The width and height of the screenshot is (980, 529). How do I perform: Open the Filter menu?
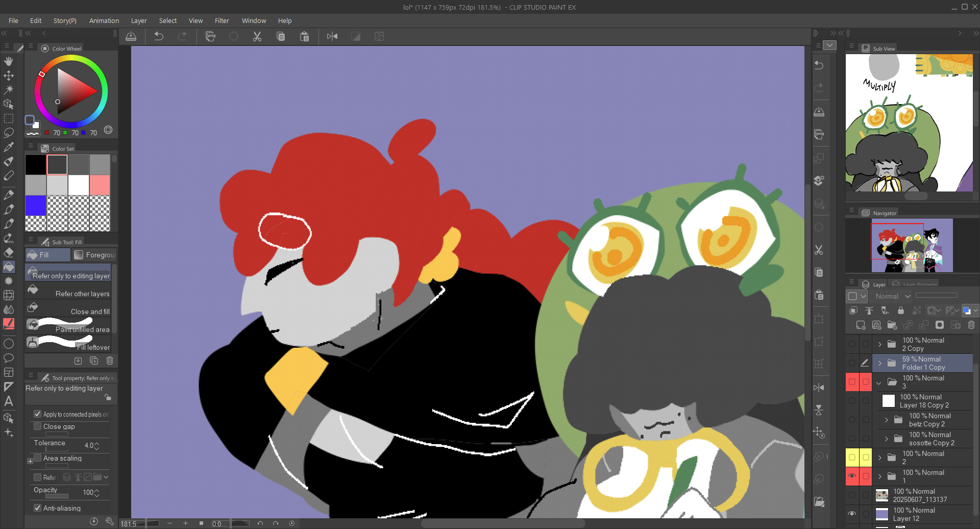pos(222,20)
